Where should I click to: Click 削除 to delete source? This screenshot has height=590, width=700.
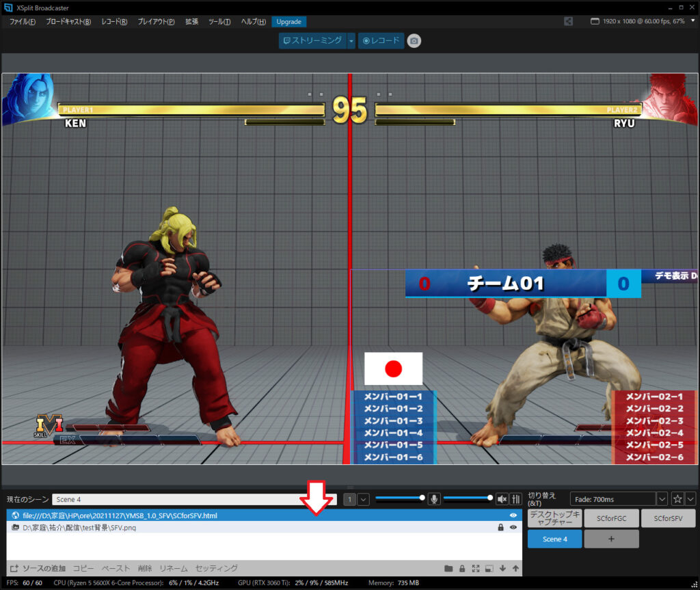(145, 568)
